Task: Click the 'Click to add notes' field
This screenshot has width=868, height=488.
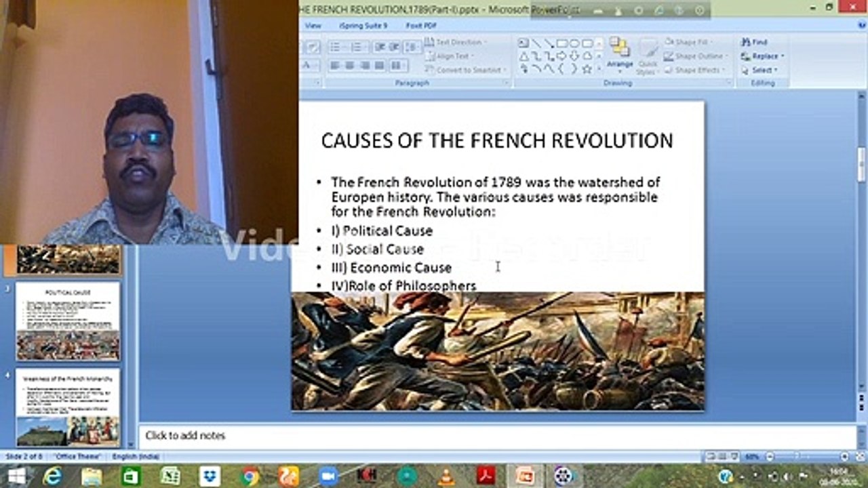Action: click(498, 436)
